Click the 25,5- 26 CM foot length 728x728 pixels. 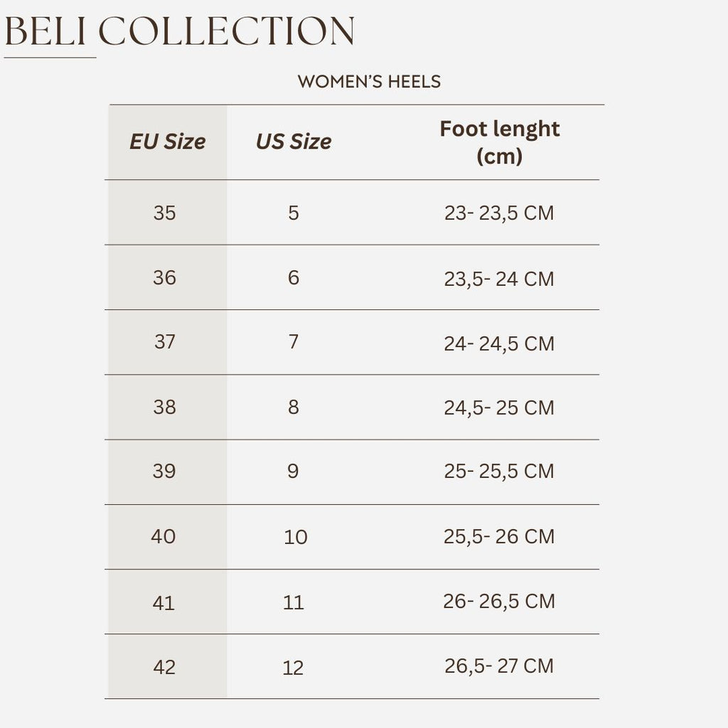[x=498, y=537]
